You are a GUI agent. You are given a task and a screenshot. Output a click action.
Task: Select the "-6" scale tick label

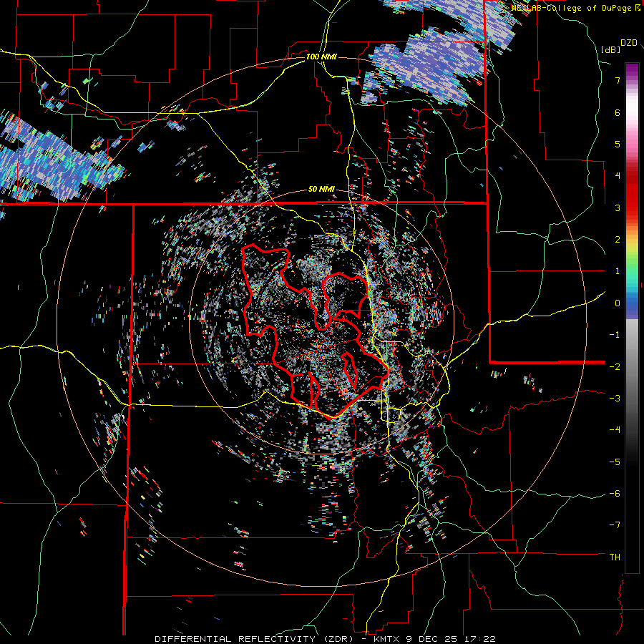pyautogui.click(x=615, y=494)
